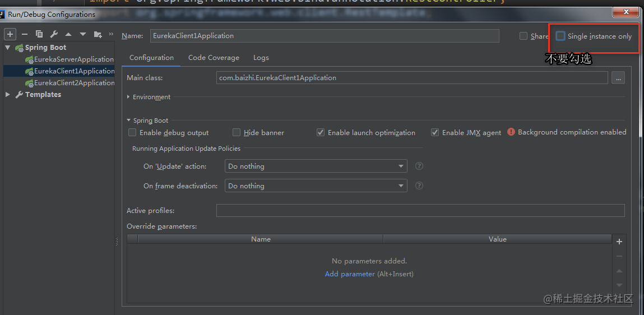Uncheck Enable launch optimization
Image resolution: width=644 pixels, height=315 pixels.
point(321,132)
